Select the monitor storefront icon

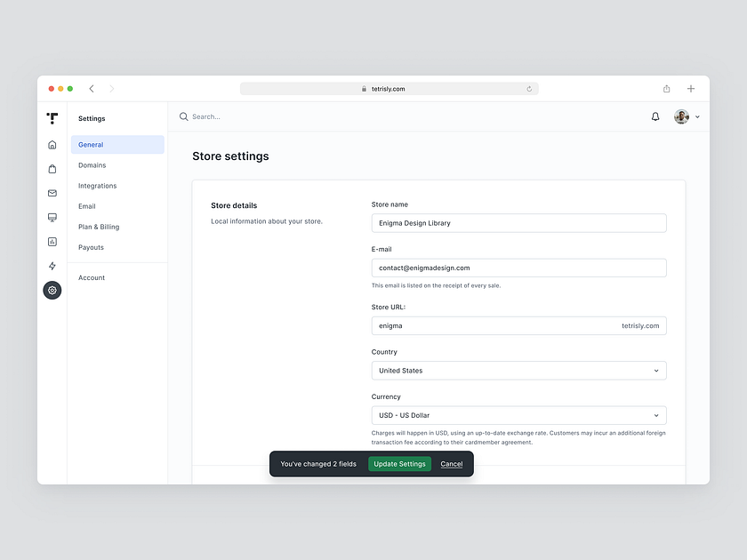(52, 217)
